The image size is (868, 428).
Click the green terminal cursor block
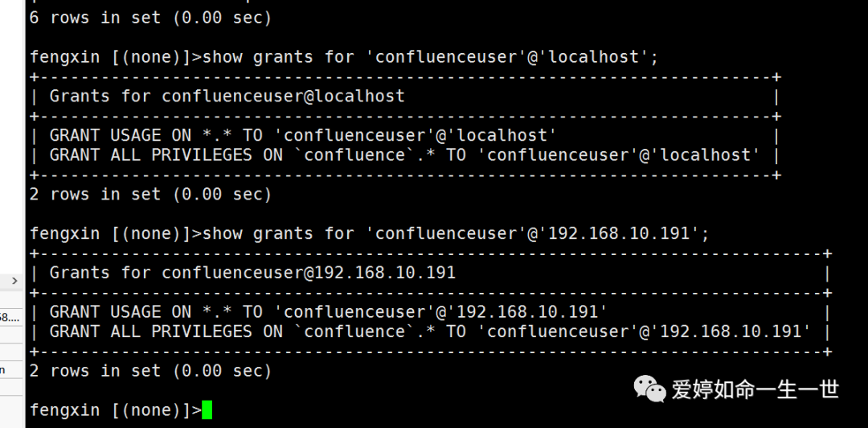tap(207, 409)
